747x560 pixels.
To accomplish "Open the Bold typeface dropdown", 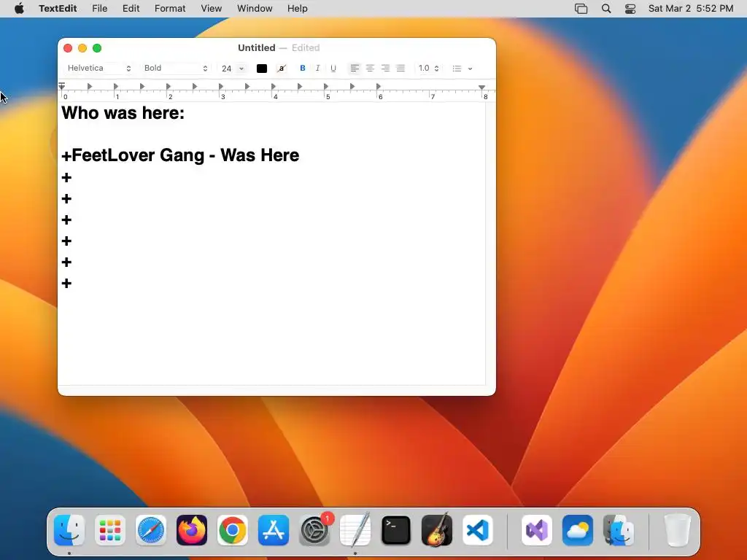I will 176,68.
